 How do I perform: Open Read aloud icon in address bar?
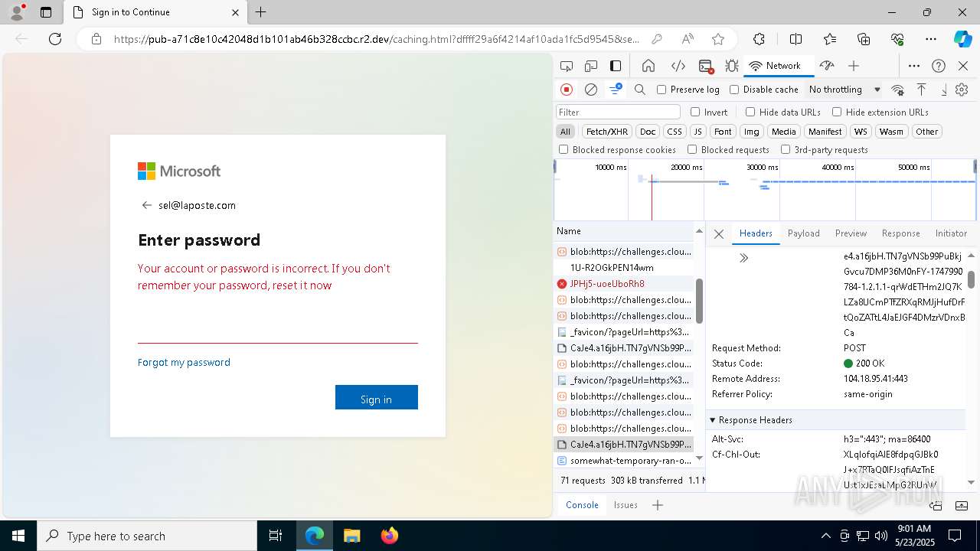(x=688, y=39)
